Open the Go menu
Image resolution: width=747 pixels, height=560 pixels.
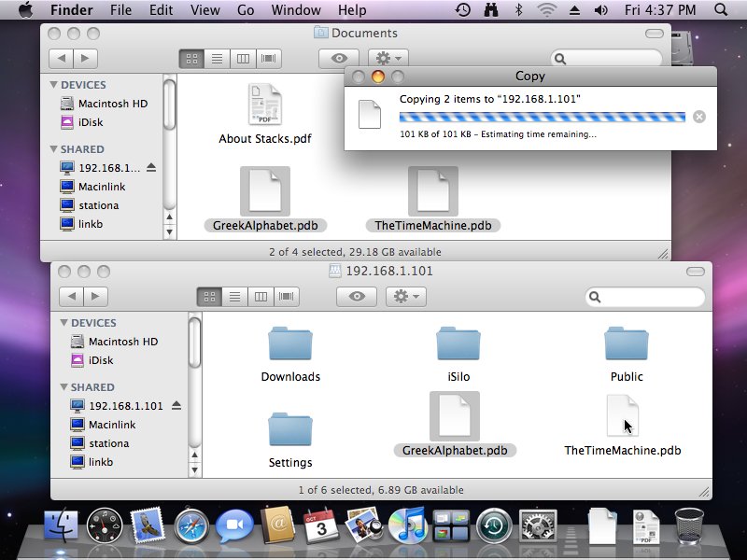click(246, 10)
